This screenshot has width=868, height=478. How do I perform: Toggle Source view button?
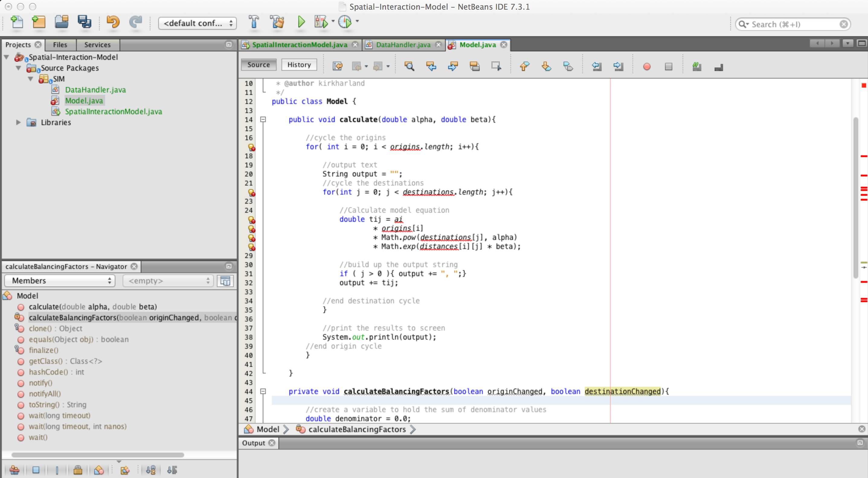[x=259, y=65]
